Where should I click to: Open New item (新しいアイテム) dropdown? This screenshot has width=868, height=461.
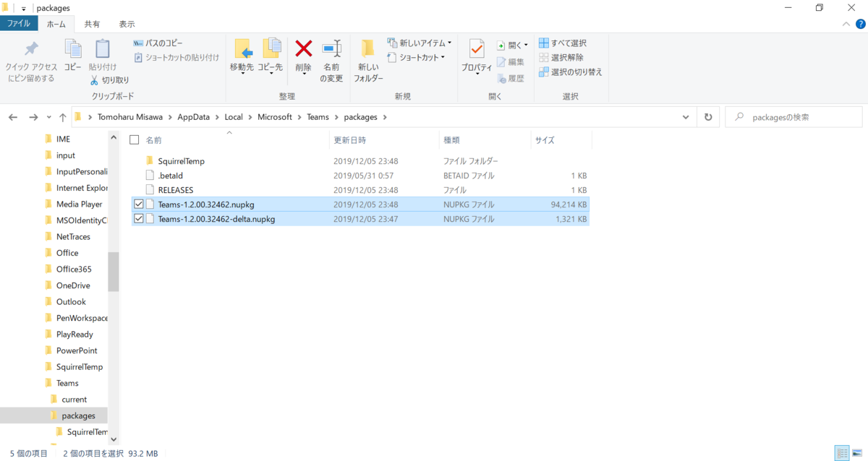tap(420, 43)
